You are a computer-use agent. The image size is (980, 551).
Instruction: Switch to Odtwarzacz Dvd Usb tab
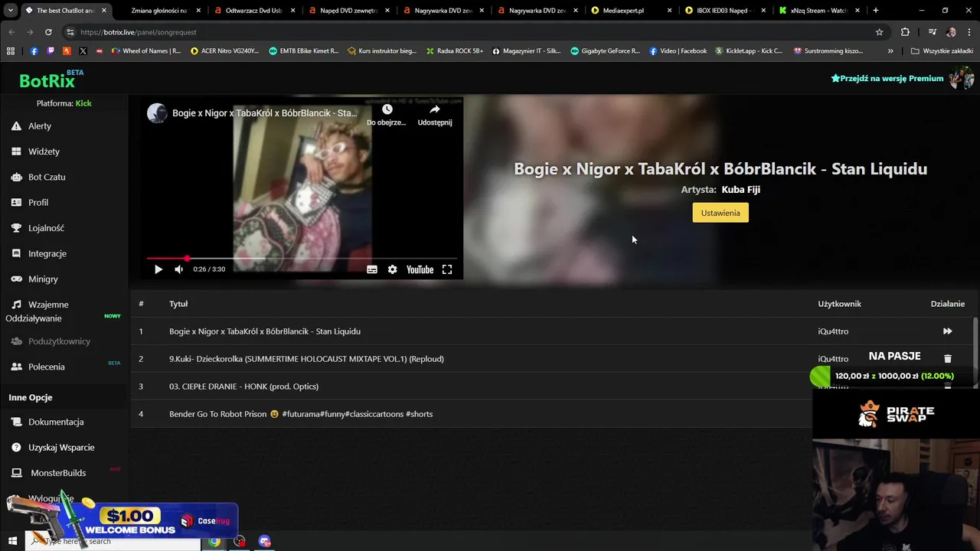click(x=253, y=11)
